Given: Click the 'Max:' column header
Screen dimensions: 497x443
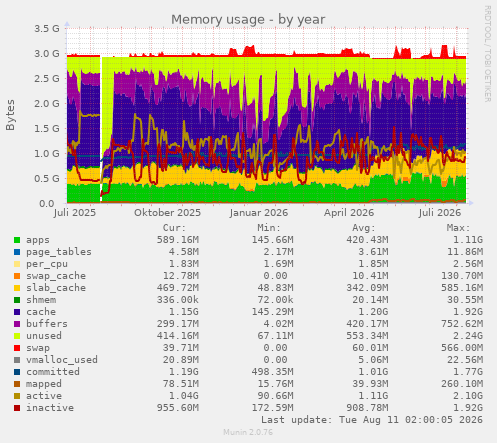Looking at the screenshot, I should point(458,228).
